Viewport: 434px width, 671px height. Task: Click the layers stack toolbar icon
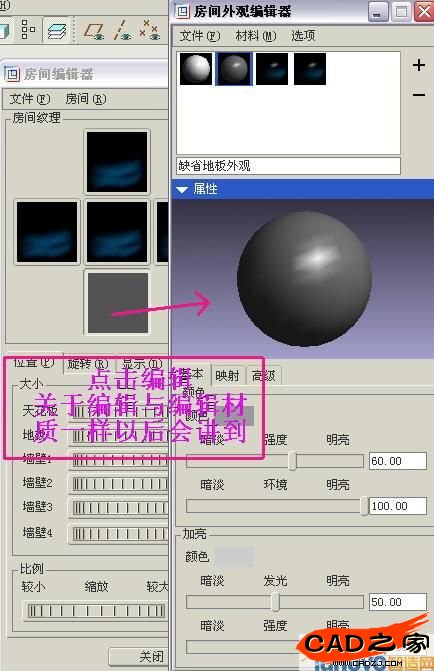pyautogui.click(x=57, y=30)
